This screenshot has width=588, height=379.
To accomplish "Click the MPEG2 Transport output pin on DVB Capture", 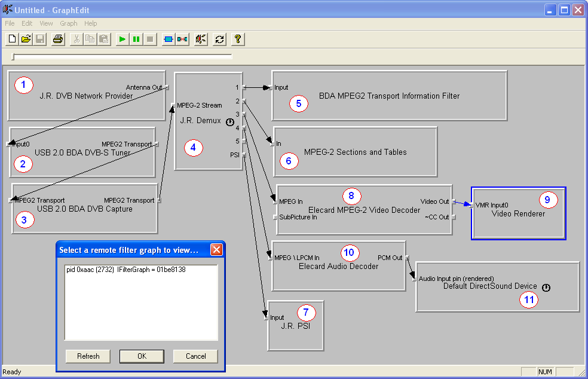I will [160, 200].
